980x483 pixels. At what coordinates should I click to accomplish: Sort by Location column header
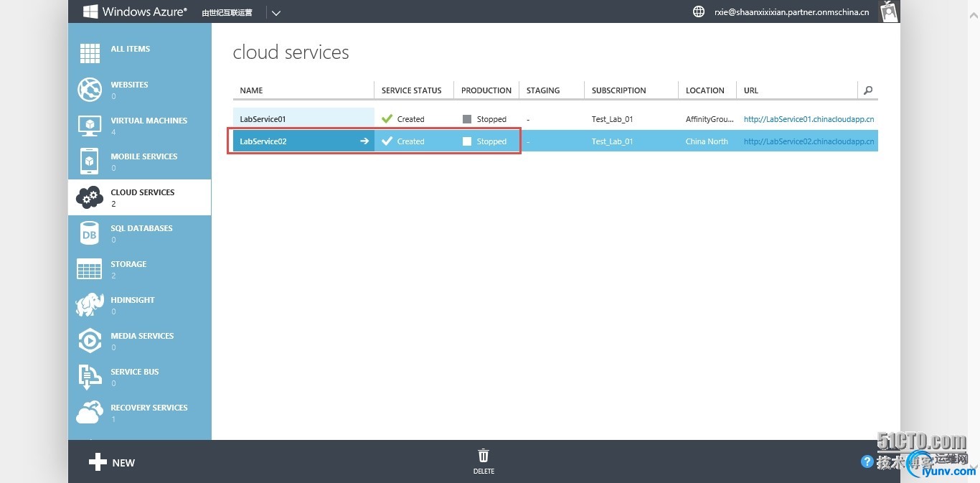click(x=705, y=90)
